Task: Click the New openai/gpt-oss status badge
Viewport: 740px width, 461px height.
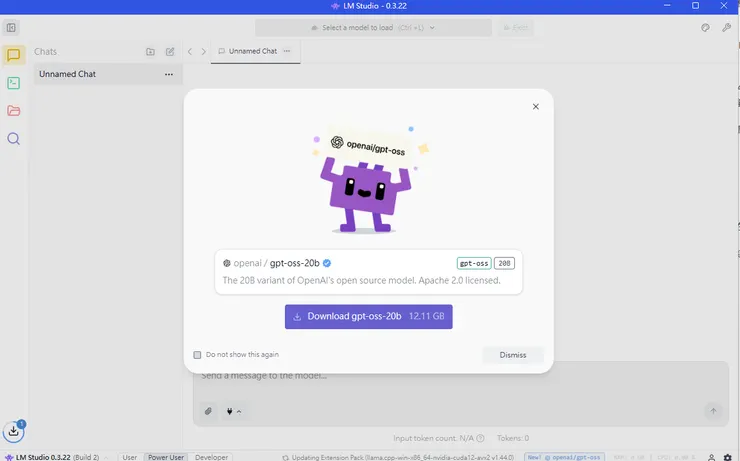Action: point(564,457)
